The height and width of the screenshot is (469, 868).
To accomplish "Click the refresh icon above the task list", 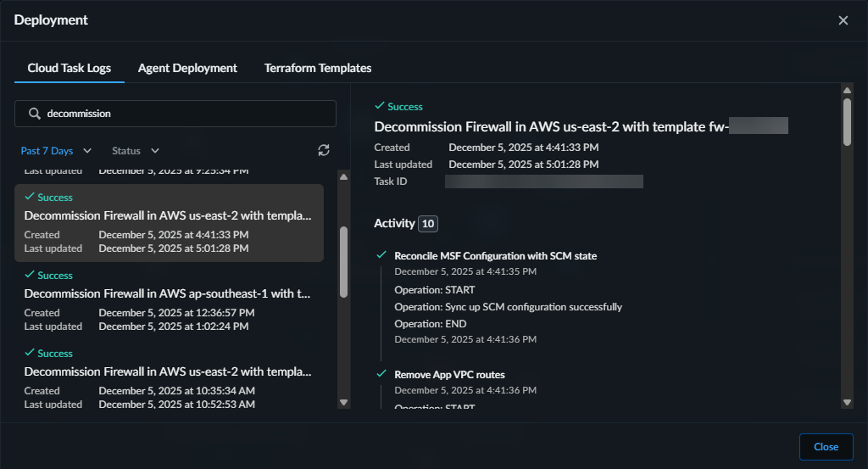I will (x=323, y=150).
